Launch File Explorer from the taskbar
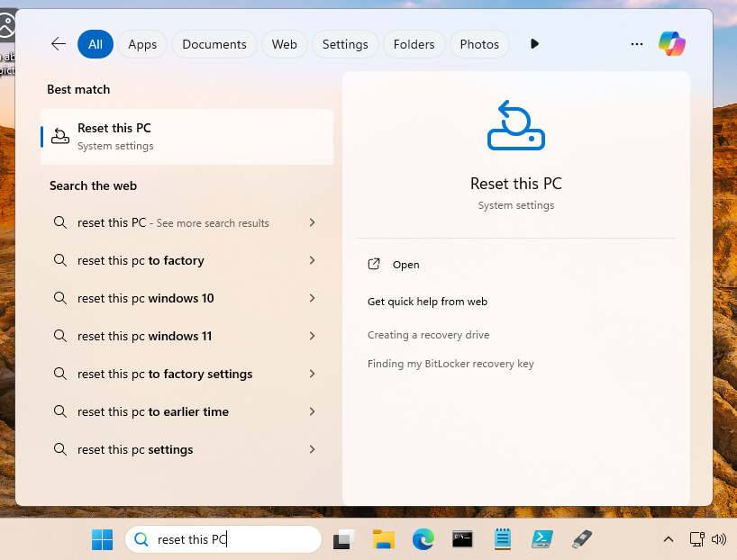This screenshot has height=560, width=737. (384, 539)
